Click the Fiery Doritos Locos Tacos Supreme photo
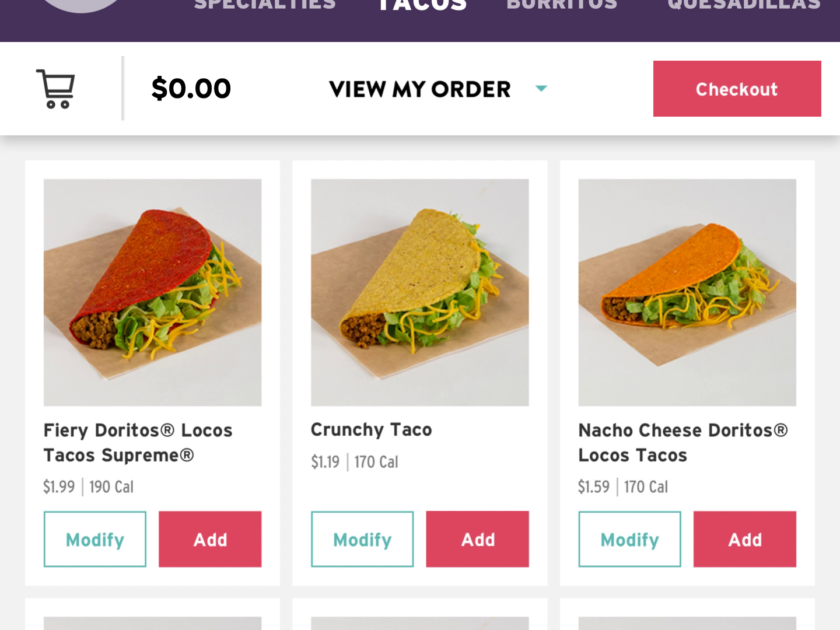Viewport: 840px width, 630px height. (x=152, y=292)
